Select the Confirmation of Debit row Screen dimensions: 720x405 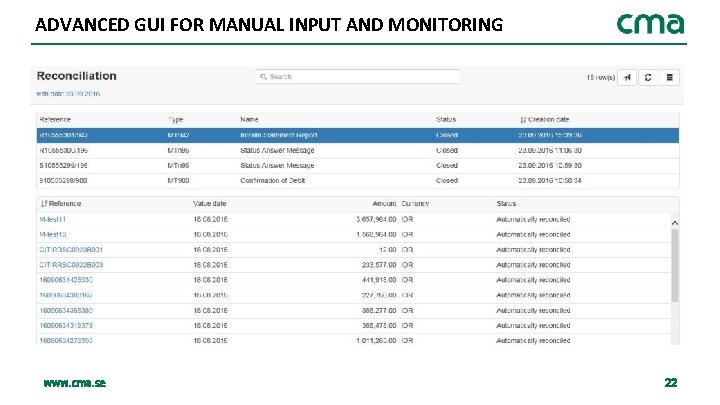358,181
